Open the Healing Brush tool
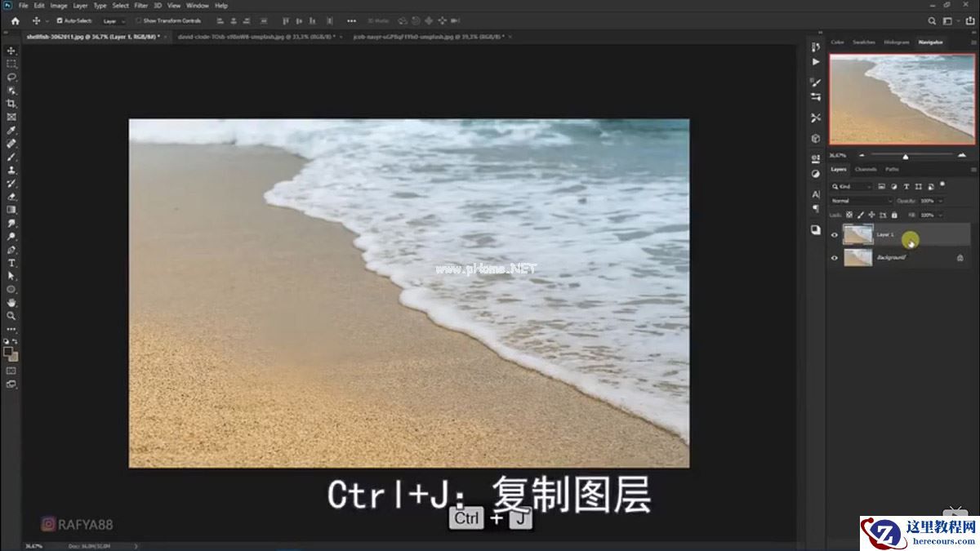 [x=11, y=143]
